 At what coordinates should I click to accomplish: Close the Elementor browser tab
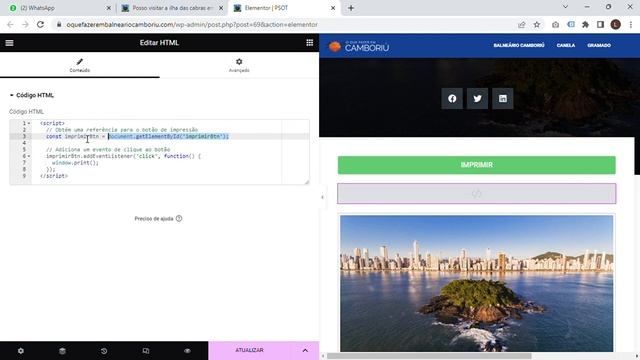coord(333,8)
